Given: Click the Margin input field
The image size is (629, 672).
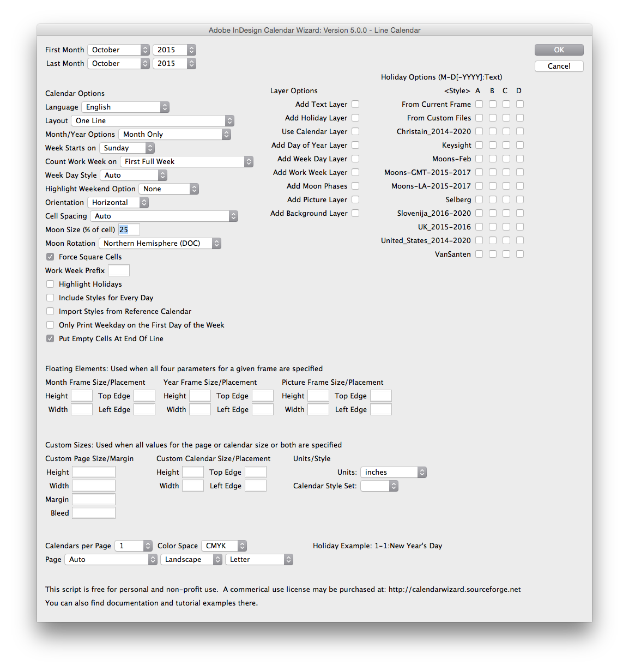Looking at the screenshot, I should [94, 499].
